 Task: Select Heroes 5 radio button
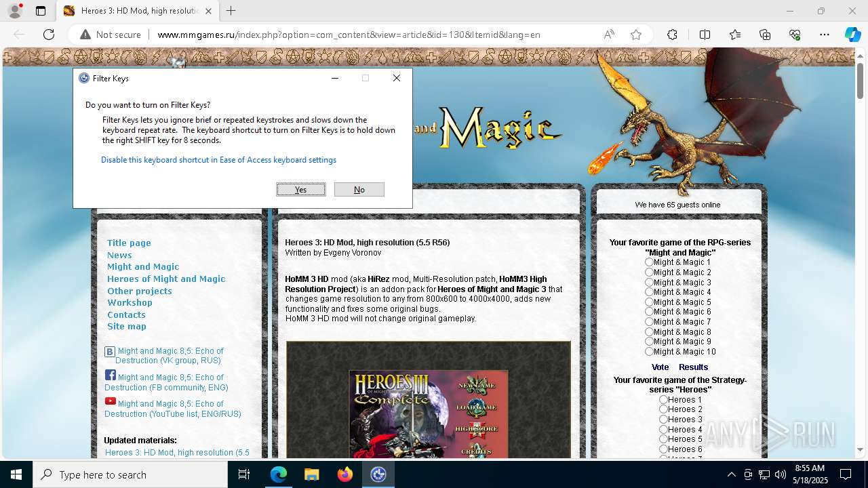click(x=663, y=439)
